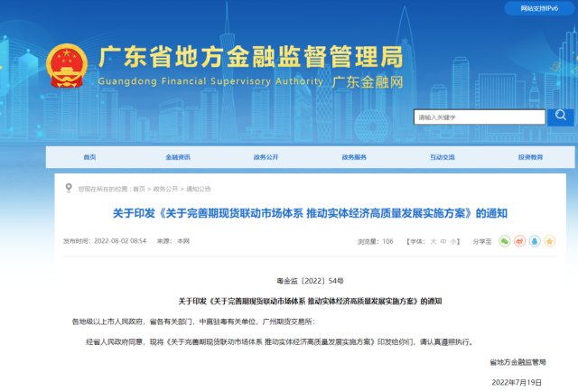Open the 投资教育 navigation tab
This screenshot has height=392, width=578.
point(530,157)
